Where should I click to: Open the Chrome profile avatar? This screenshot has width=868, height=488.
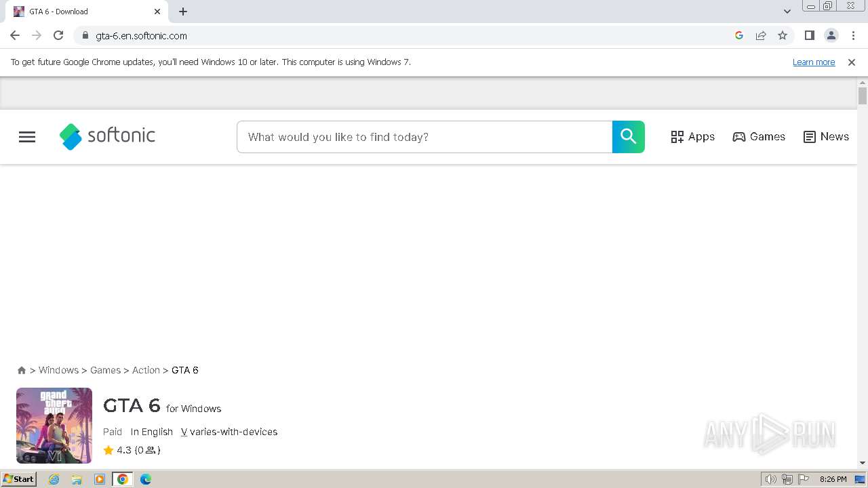pos(831,35)
